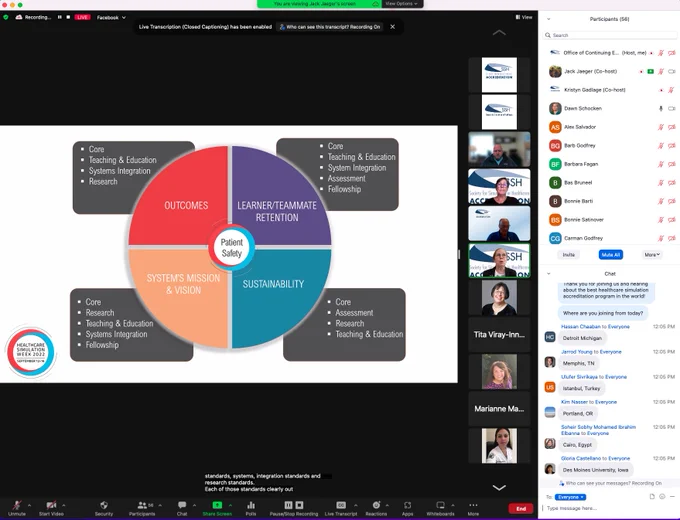
Task: Open the Whiteboards icon
Action: tap(440, 505)
